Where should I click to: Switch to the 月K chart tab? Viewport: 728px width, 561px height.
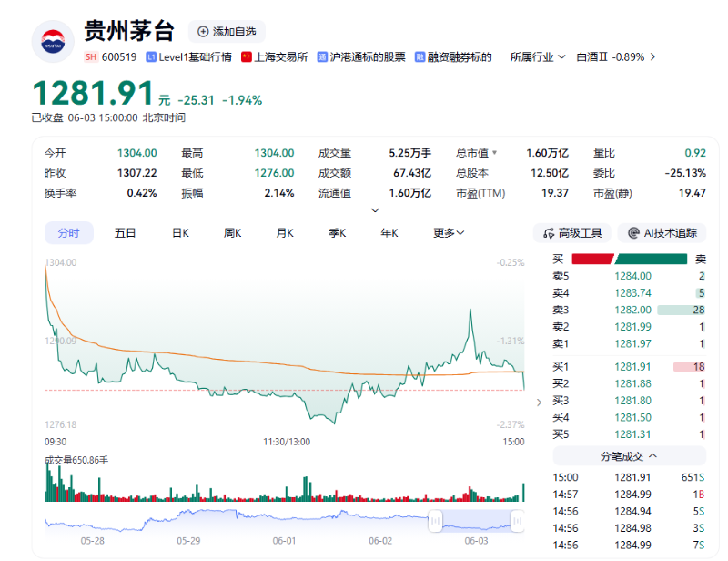pyautogui.click(x=285, y=233)
